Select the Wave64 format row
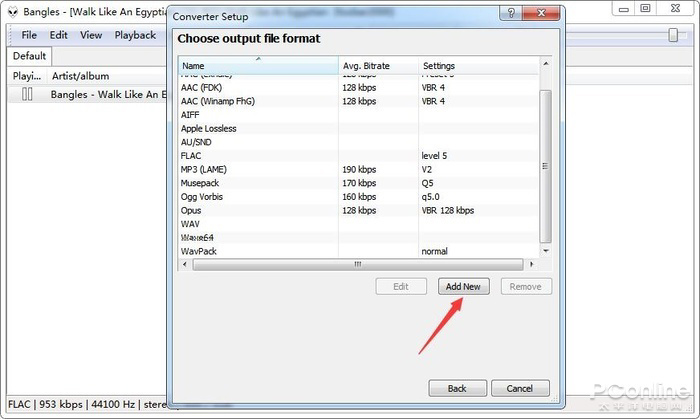 pyautogui.click(x=358, y=237)
